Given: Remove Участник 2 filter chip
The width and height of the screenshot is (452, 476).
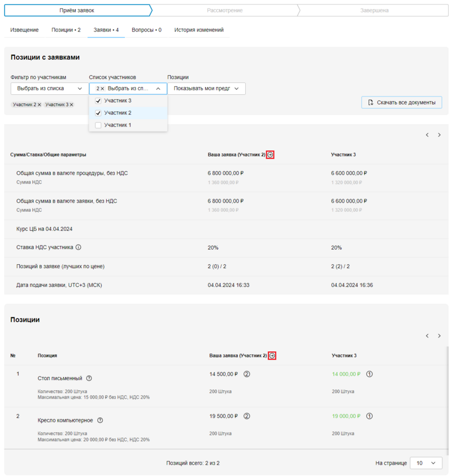Looking at the screenshot, I should tap(39, 105).
